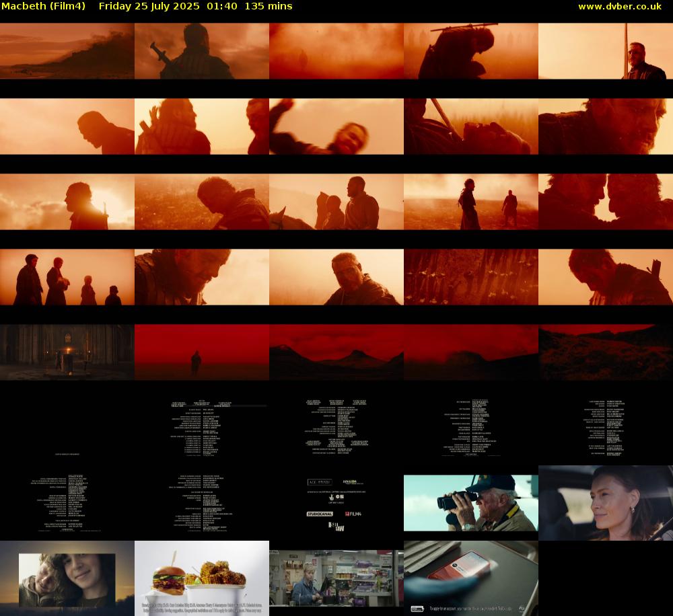
Task: Open the man's profile against sunlit clouds
Action: [x=67, y=202]
